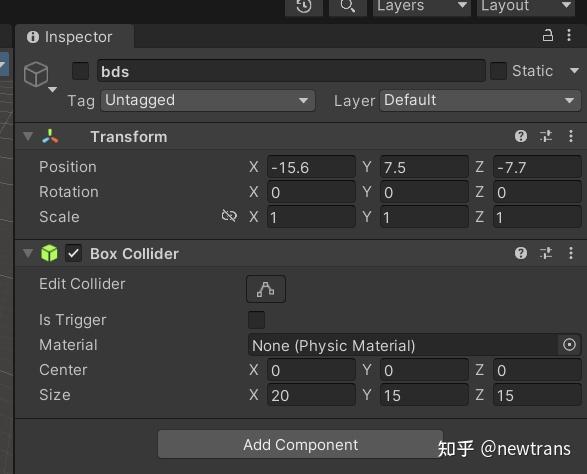Open the Physic Material object picker circle
This screenshot has height=474, width=587.
569,344
